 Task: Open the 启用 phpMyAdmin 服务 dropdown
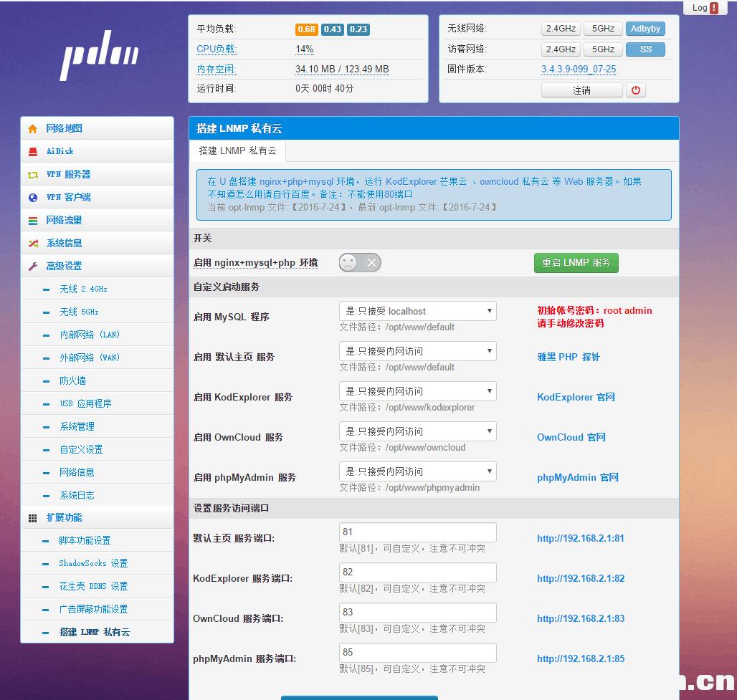417,471
